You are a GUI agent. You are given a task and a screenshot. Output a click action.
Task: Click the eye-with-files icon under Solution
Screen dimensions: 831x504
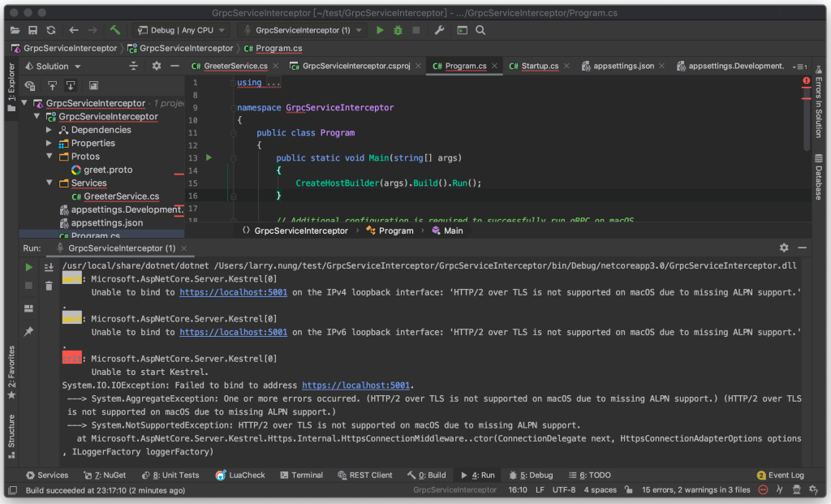(x=30, y=85)
